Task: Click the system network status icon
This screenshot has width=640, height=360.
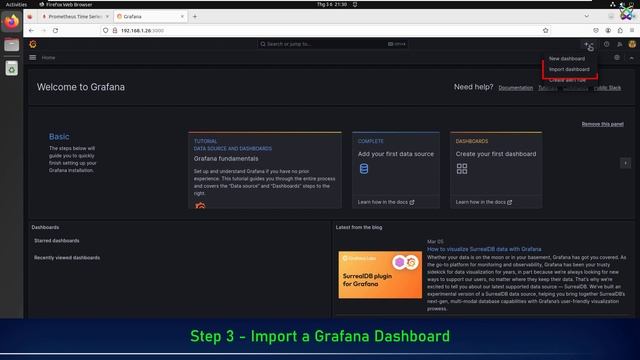Action: [612, 4]
